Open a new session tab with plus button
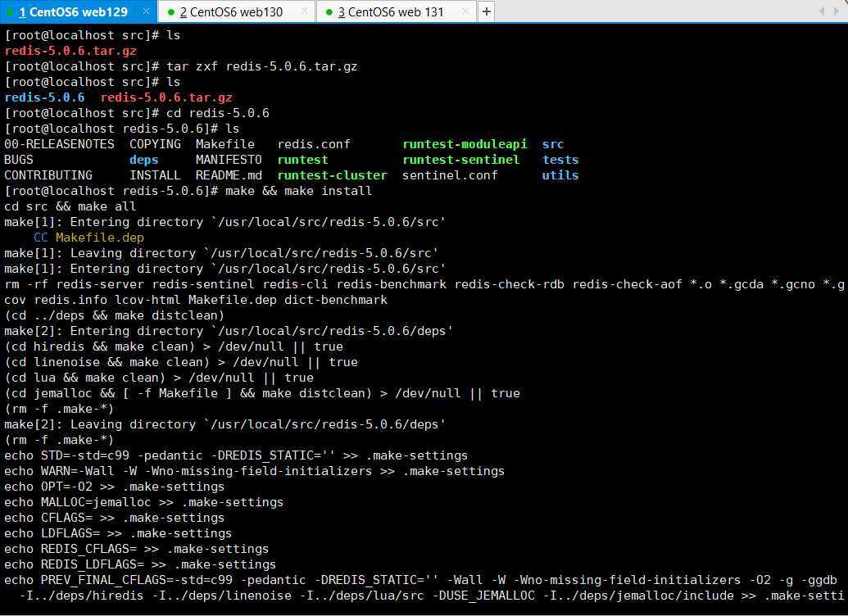848x616 pixels. 486,11
